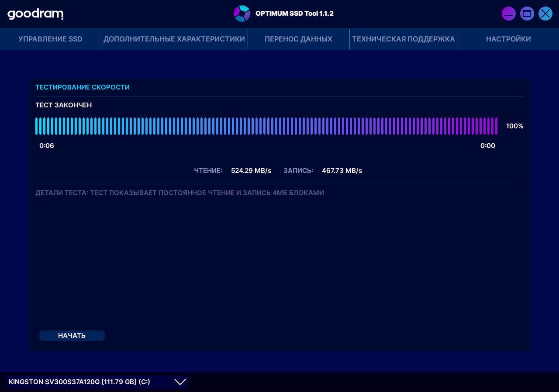The height and width of the screenshot is (392, 559).
Task: Switch to ДОПОЛНИТЕЛЬНЫЕ ХАРАКТЕРИСТИКИ tab
Action: [x=174, y=39]
